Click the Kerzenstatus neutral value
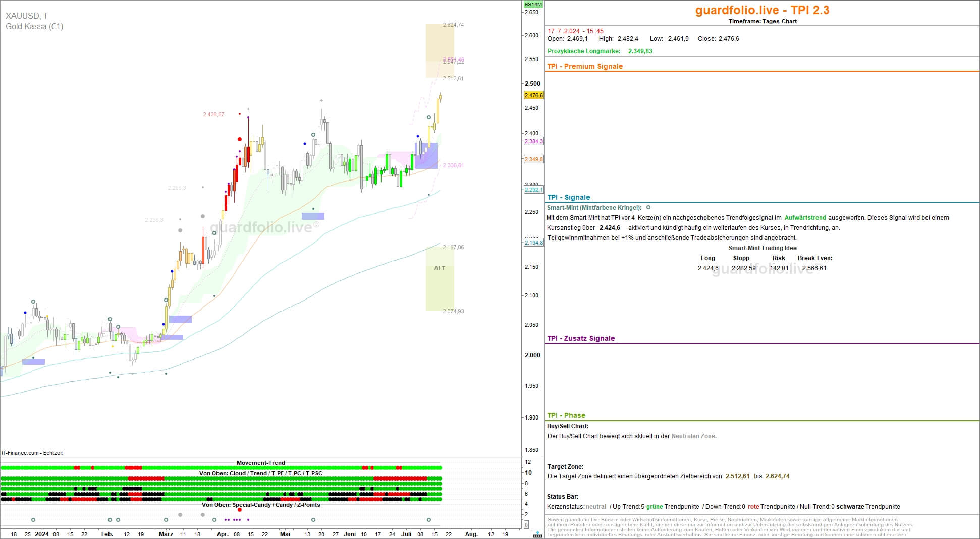The height and width of the screenshot is (539, 980). (596, 507)
